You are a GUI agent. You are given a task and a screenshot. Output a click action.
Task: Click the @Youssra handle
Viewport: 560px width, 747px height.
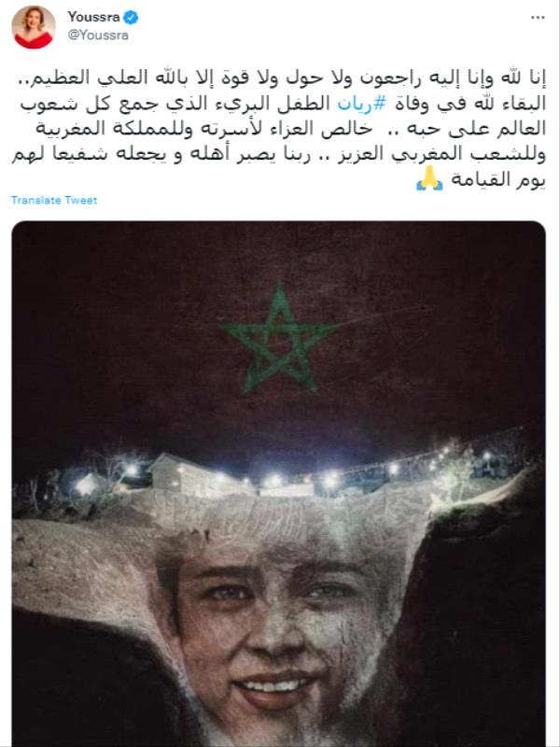click(98, 35)
